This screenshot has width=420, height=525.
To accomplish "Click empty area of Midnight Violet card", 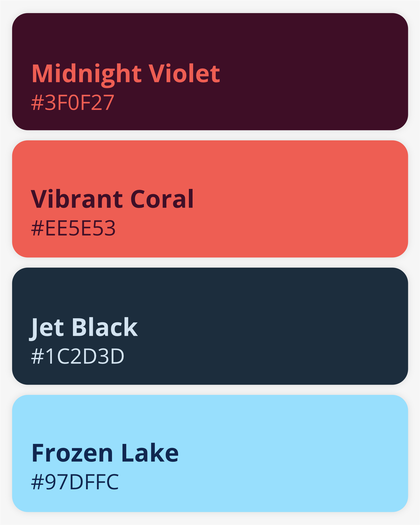I will pyautogui.click(x=302, y=79).
